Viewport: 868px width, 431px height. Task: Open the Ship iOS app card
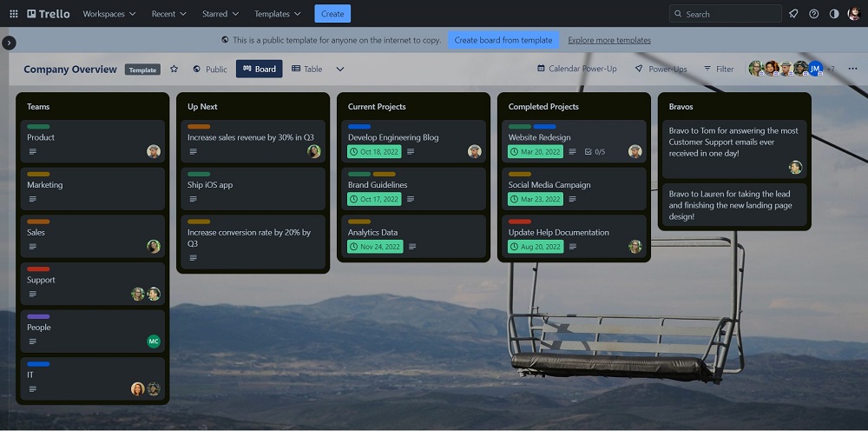pyautogui.click(x=253, y=189)
